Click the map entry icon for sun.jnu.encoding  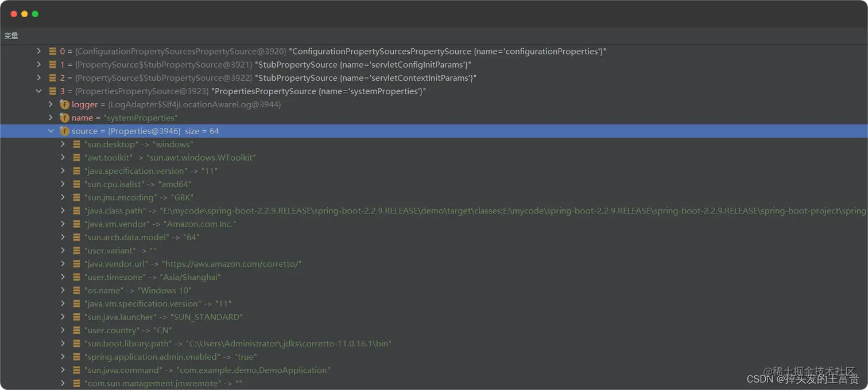pos(76,197)
